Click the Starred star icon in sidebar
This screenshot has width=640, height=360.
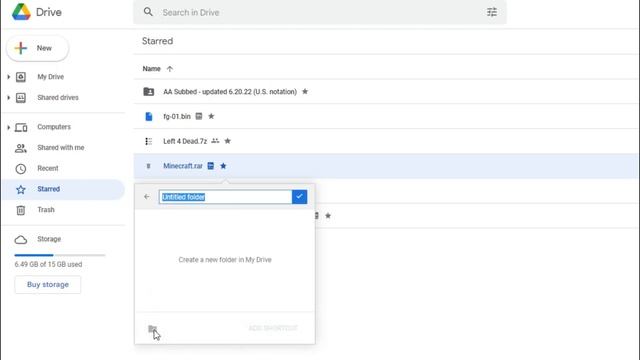21,189
